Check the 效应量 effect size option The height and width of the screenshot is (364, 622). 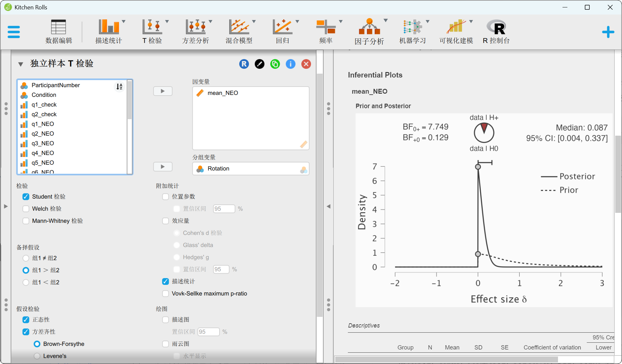166,221
